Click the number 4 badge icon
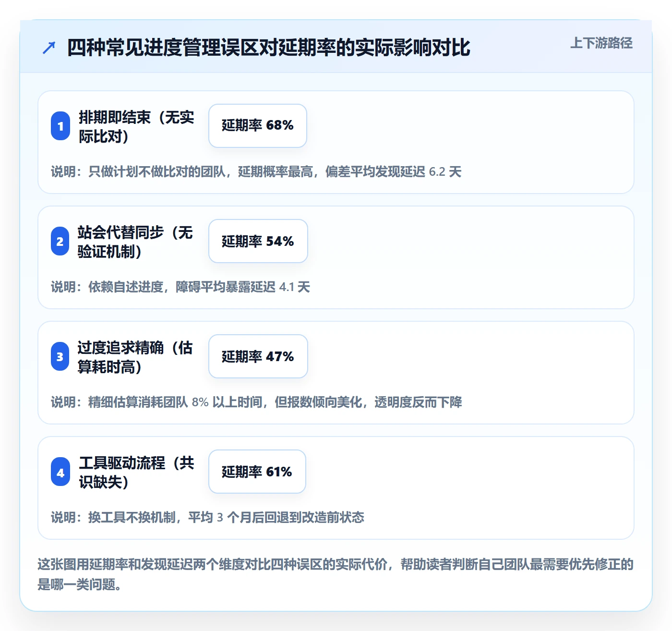 point(60,472)
